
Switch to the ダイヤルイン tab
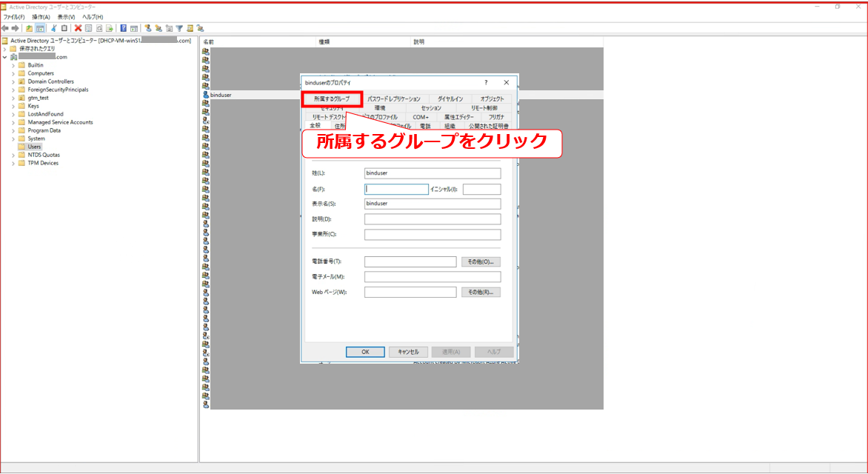pos(450,99)
